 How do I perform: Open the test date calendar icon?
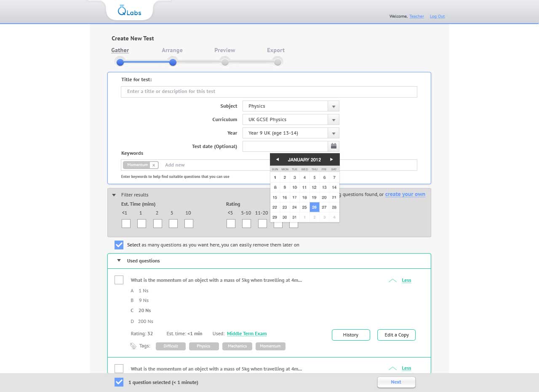coord(334,146)
